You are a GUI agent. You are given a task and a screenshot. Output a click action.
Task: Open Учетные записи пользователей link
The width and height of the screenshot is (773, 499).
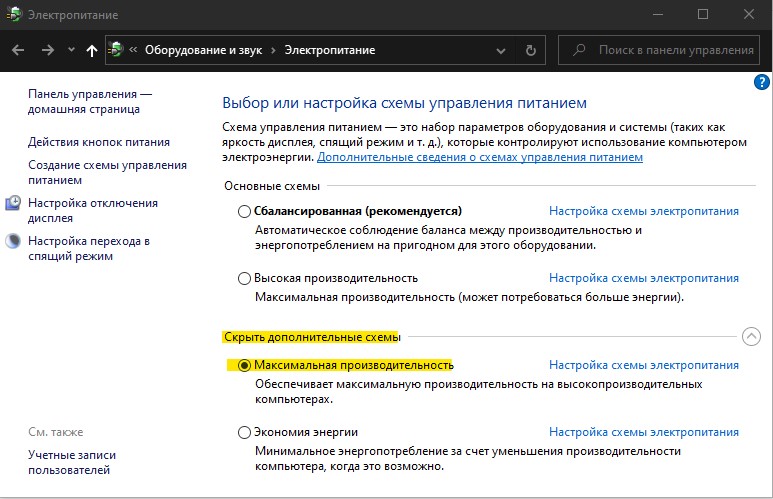[x=72, y=463]
